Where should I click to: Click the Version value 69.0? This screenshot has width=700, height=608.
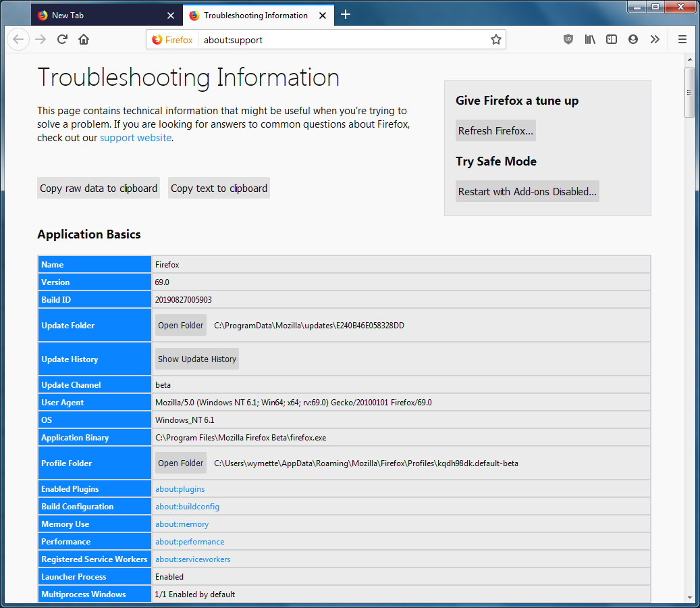coord(162,282)
